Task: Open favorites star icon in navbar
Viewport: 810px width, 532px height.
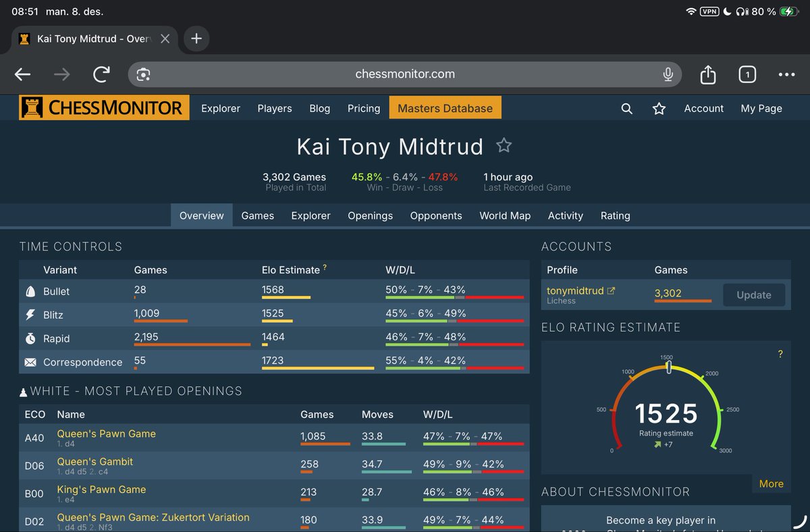Action: tap(659, 109)
